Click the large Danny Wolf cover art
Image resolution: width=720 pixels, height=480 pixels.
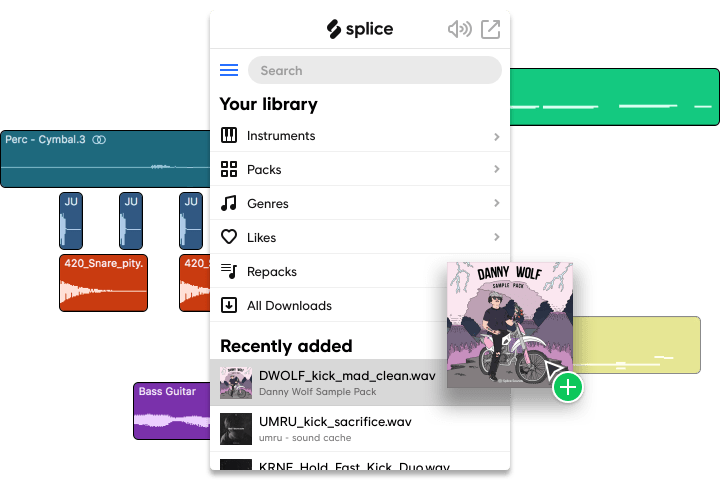click(510, 325)
